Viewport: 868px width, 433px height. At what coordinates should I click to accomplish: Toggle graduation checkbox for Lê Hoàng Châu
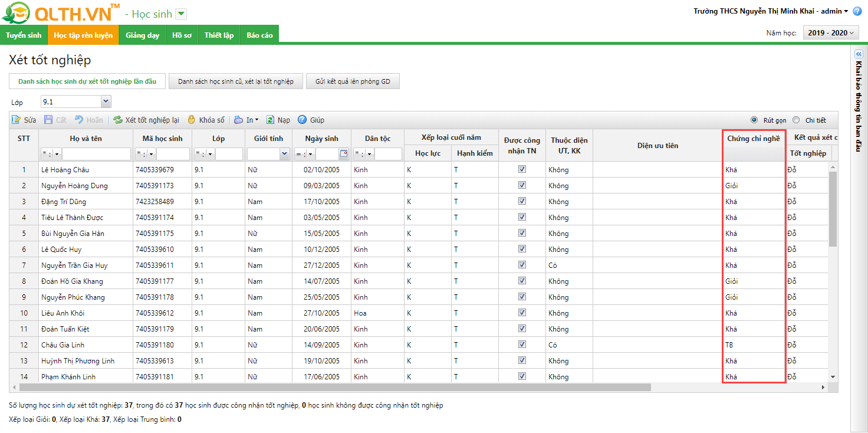(522, 169)
